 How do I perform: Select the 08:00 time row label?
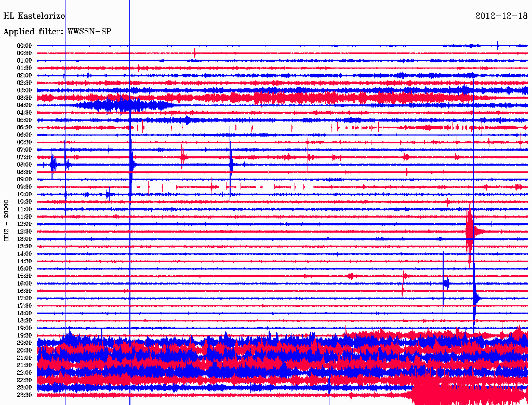(24, 165)
